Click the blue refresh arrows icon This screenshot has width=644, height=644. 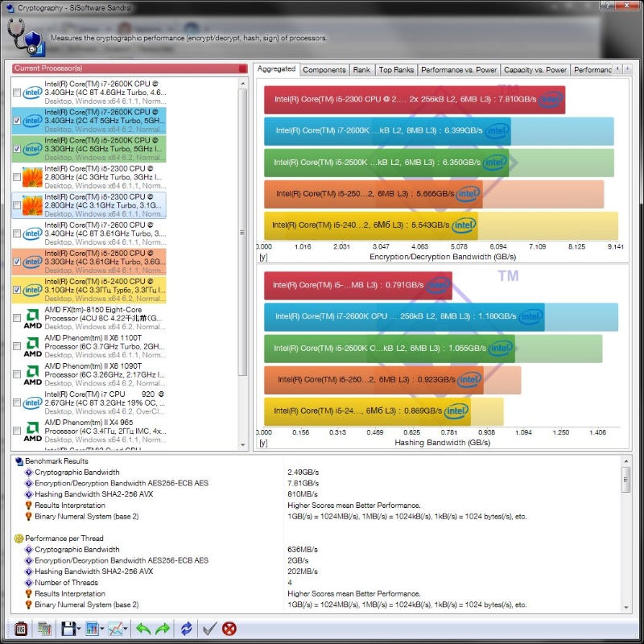[187, 629]
